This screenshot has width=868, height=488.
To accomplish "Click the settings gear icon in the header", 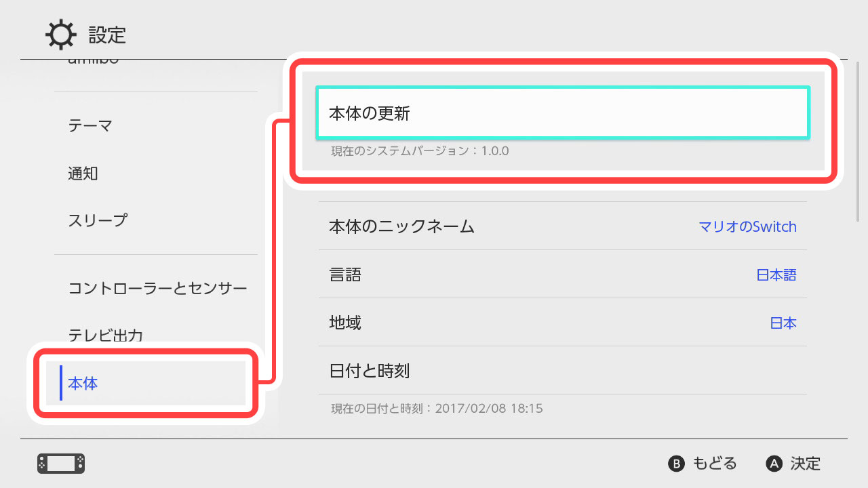I will (x=60, y=35).
